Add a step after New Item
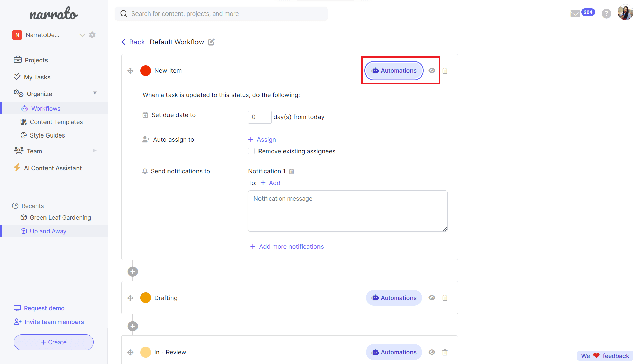The height and width of the screenshot is (364, 640). 133,272
